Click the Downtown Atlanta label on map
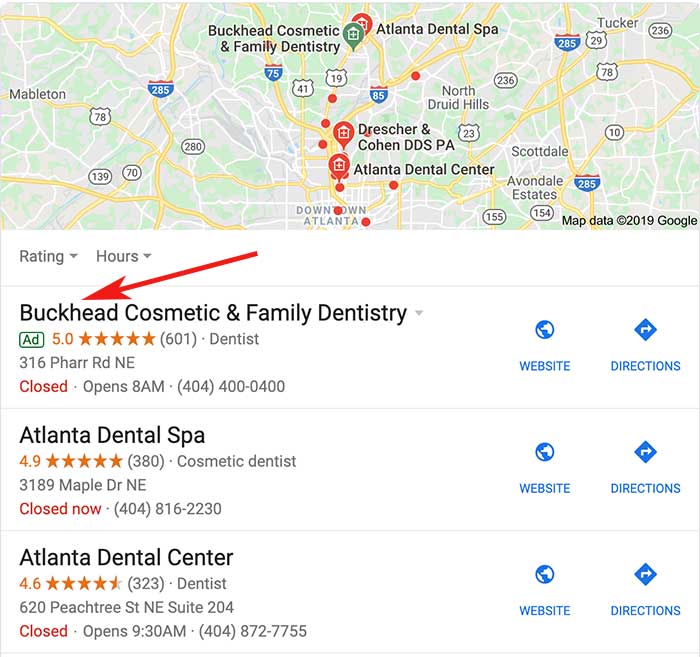Image resolution: width=700 pixels, height=657 pixels. tap(331, 215)
